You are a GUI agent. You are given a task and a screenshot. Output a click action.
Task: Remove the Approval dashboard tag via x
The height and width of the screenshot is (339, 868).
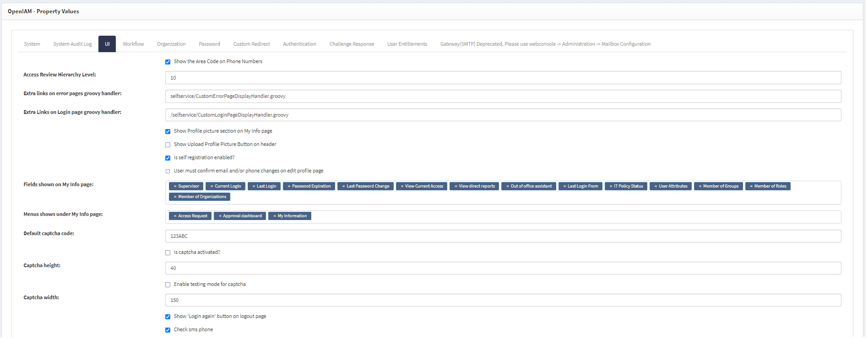220,216
